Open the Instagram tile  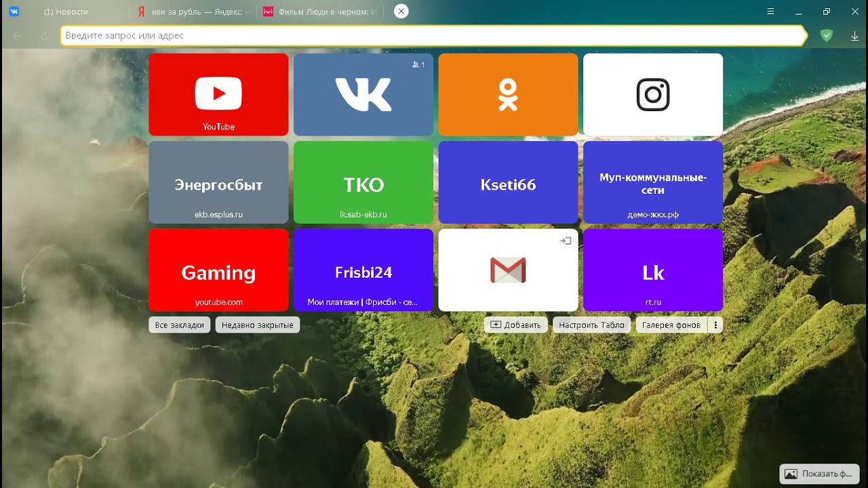point(653,94)
